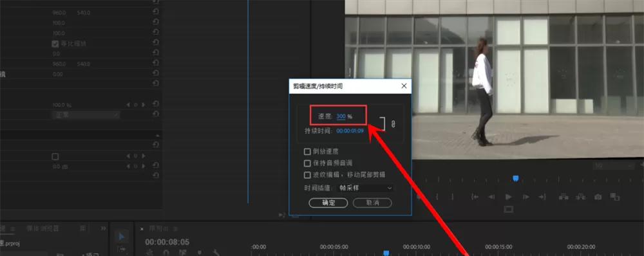Enable the 保持音频音调 checkbox
The width and height of the screenshot is (644, 256).
(307, 163)
